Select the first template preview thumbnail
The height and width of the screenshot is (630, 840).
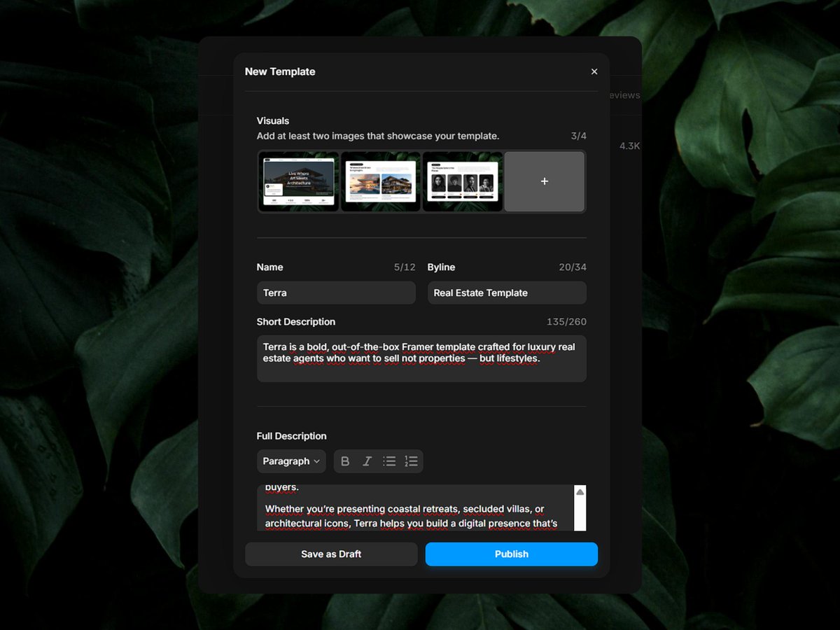point(299,181)
